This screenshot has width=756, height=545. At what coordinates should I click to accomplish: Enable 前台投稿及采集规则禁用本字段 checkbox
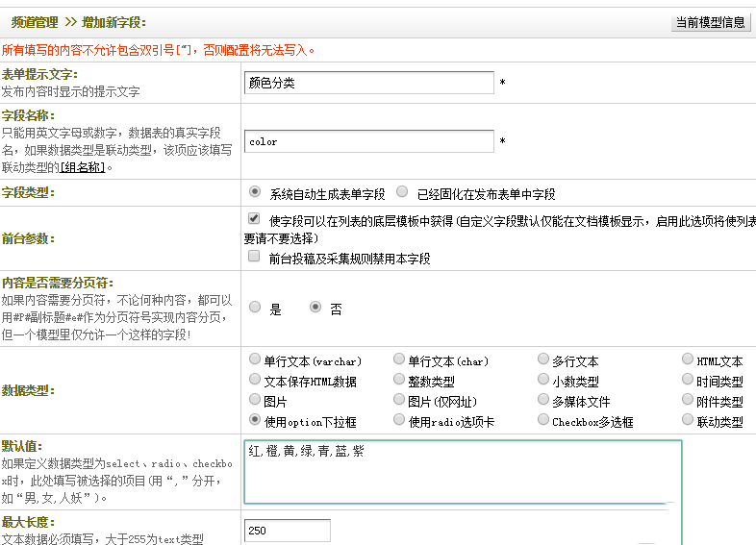tap(254, 258)
